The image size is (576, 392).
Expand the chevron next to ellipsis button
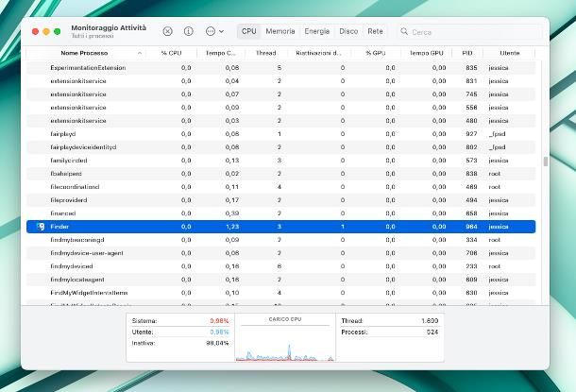pos(221,31)
